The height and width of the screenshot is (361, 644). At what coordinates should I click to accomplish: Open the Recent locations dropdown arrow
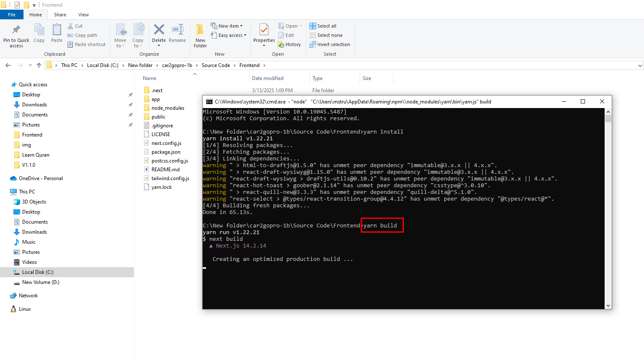[30, 65]
